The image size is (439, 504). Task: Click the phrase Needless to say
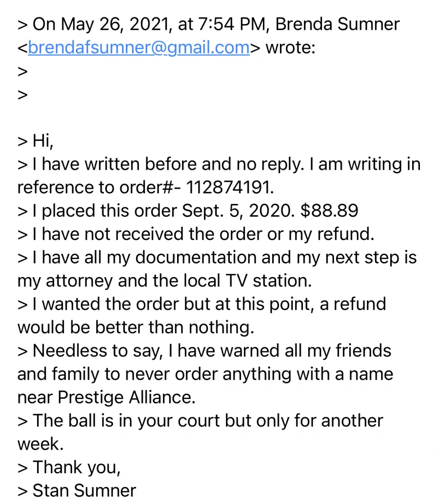(x=98, y=351)
